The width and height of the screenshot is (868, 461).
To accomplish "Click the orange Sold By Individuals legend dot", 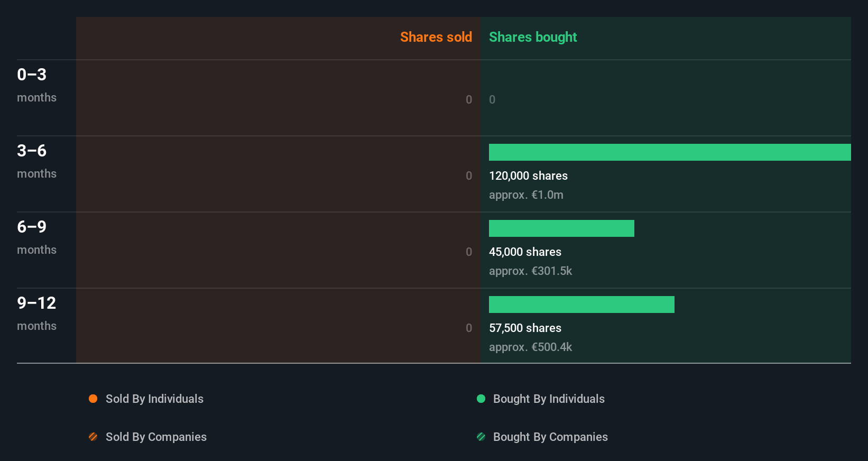I will (93, 399).
